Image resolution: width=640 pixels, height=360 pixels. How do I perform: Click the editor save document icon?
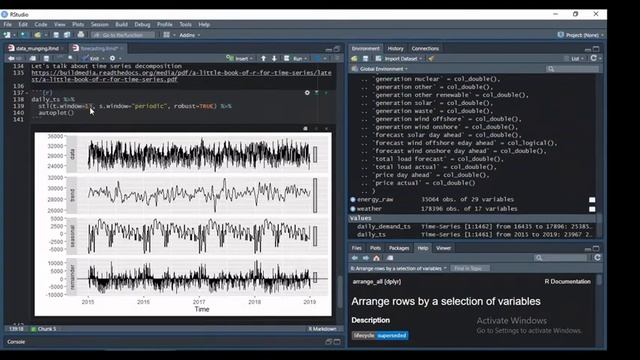46,59
